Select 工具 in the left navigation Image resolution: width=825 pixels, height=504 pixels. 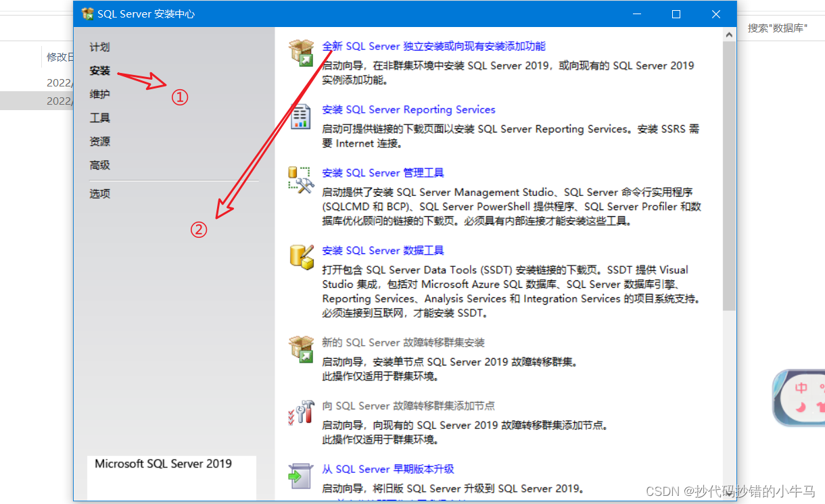tap(99, 118)
